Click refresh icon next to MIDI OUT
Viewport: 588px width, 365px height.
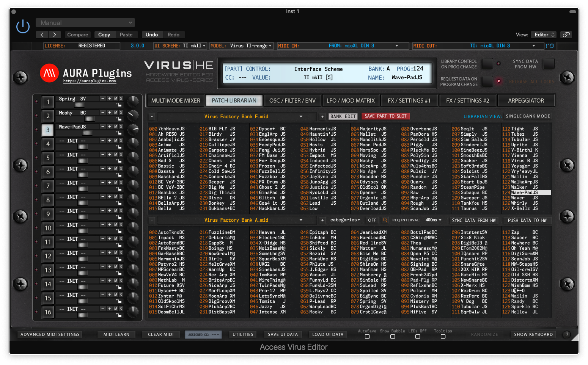[552, 46]
